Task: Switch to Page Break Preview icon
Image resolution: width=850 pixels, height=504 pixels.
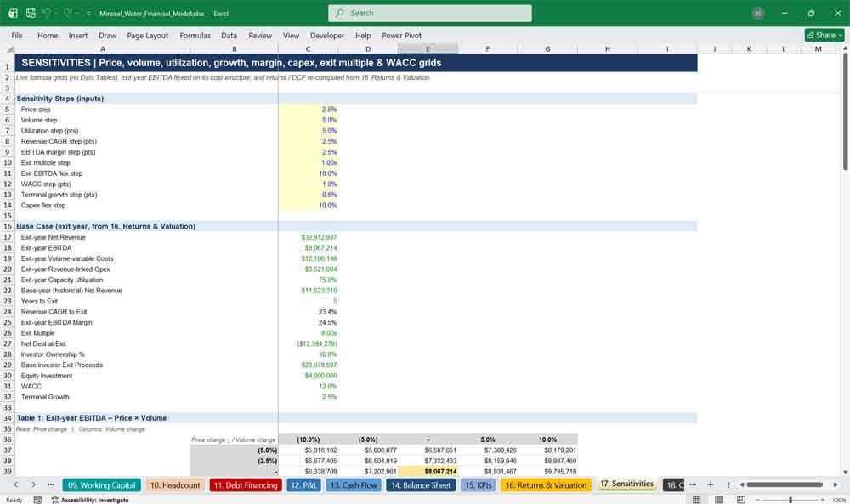Action: [x=741, y=500]
